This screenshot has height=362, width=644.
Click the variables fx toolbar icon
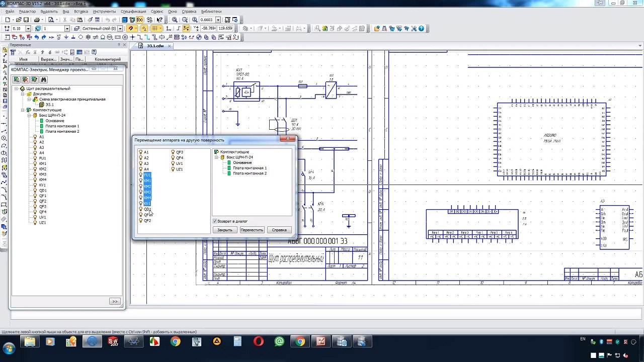pyautogui.click(x=140, y=20)
